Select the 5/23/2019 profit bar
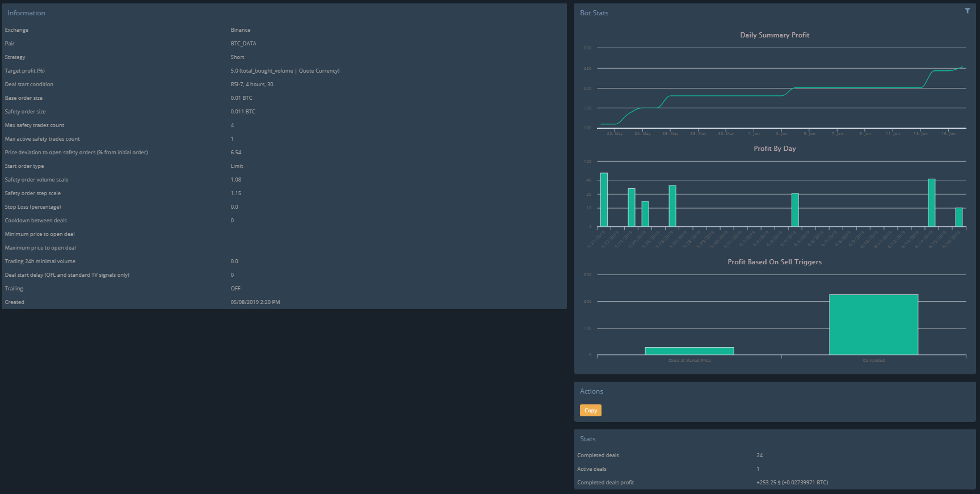Image resolution: width=980 pixels, height=494 pixels. tap(632, 208)
